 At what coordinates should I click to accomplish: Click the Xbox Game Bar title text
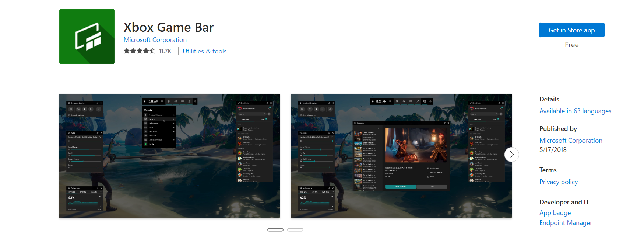pyautogui.click(x=169, y=27)
